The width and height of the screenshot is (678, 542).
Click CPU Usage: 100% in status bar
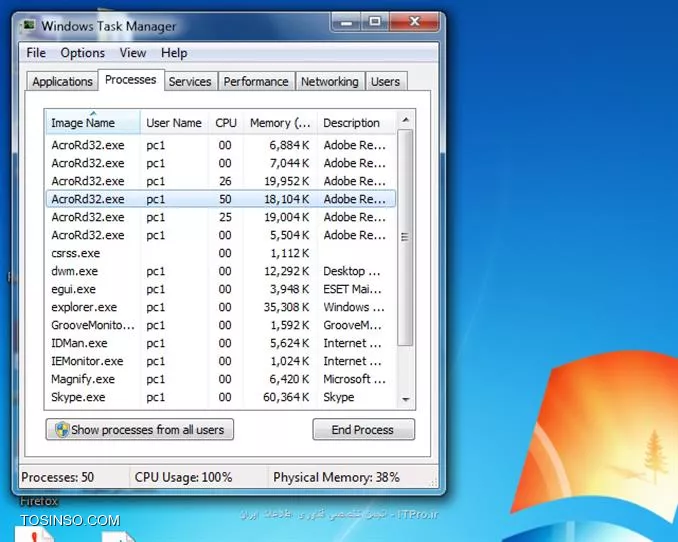183,477
